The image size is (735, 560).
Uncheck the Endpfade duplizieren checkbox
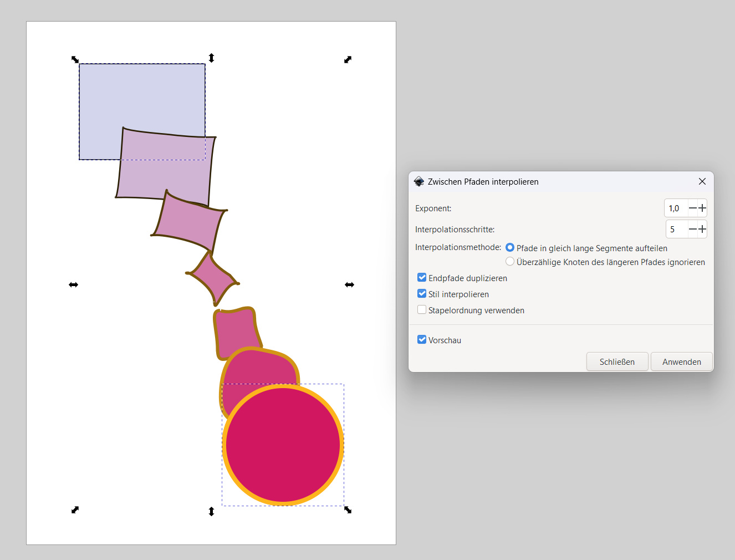click(422, 278)
